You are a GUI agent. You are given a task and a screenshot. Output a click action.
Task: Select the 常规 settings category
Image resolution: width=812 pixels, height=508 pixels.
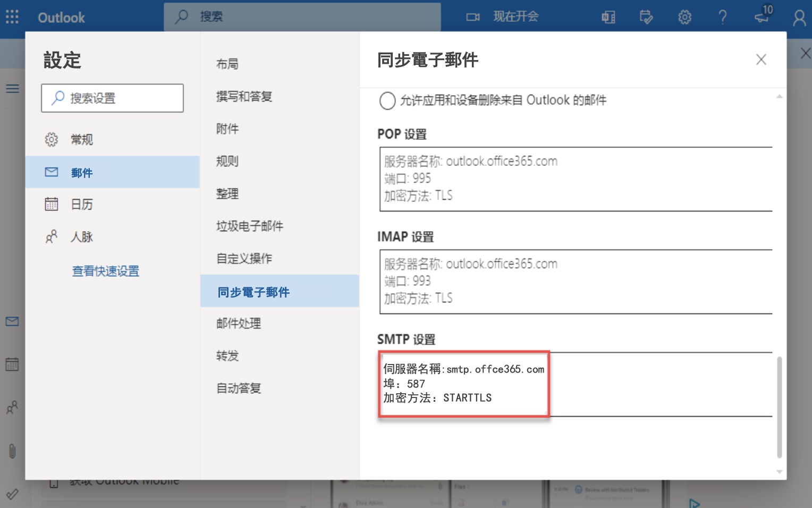pos(113,140)
